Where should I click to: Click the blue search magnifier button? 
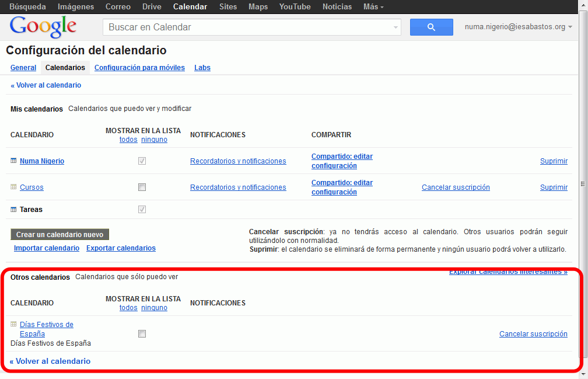coord(431,27)
